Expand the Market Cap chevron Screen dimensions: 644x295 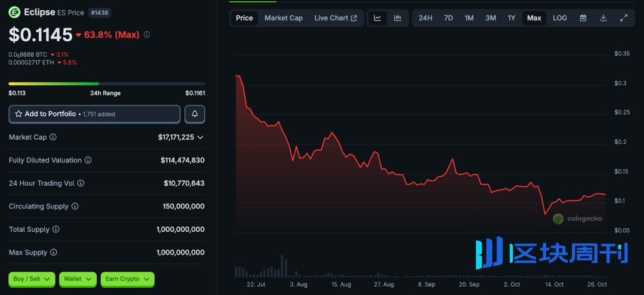[200, 137]
